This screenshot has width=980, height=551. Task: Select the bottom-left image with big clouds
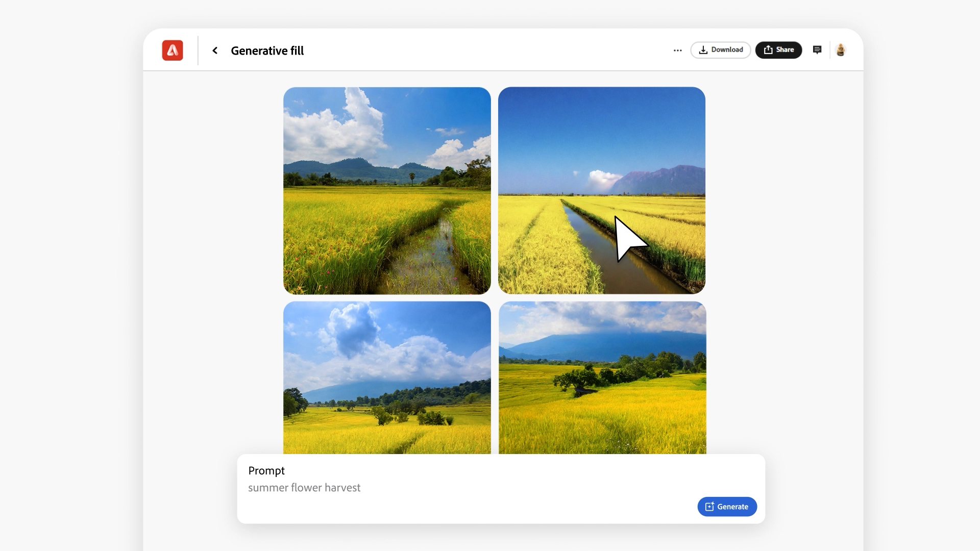pyautogui.click(x=387, y=378)
